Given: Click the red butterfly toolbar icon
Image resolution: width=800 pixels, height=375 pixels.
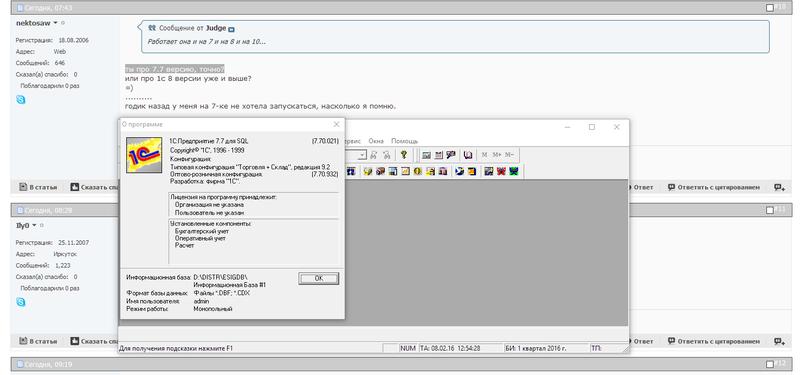Looking at the screenshot, I should pos(502,171).
